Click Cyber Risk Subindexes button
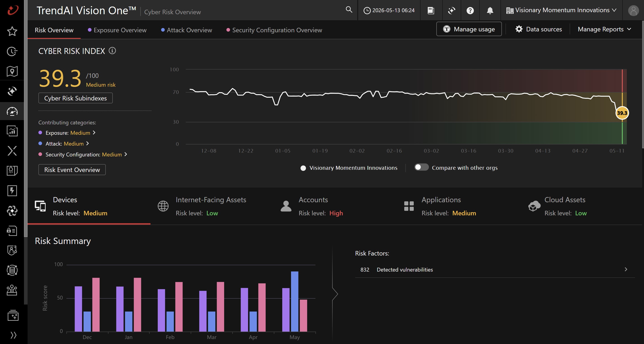This screenshot has width=644, height=344. click(75, 98)
